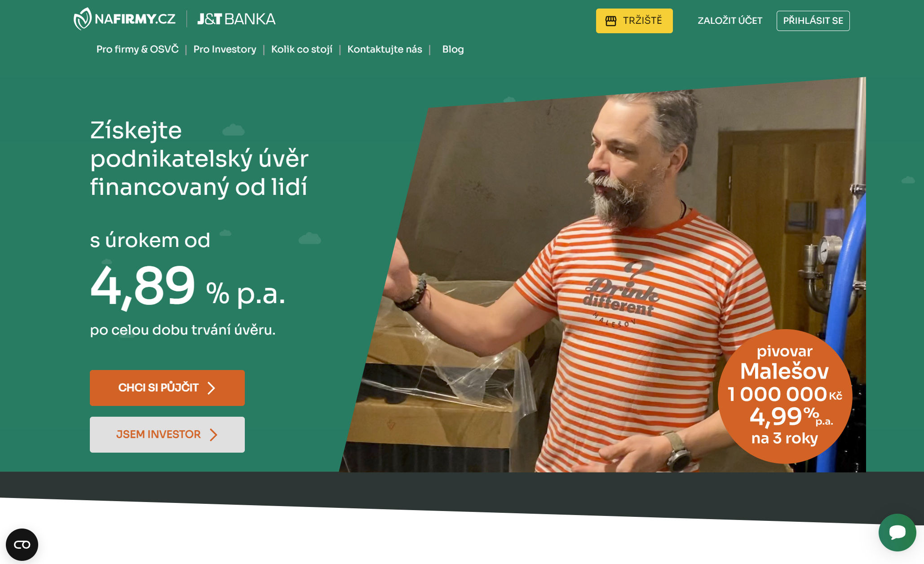Image resolution: width=924 pixels, height=564 pixels.
Task: Open the chat bubble widget
Action: [x=897, y=533]
